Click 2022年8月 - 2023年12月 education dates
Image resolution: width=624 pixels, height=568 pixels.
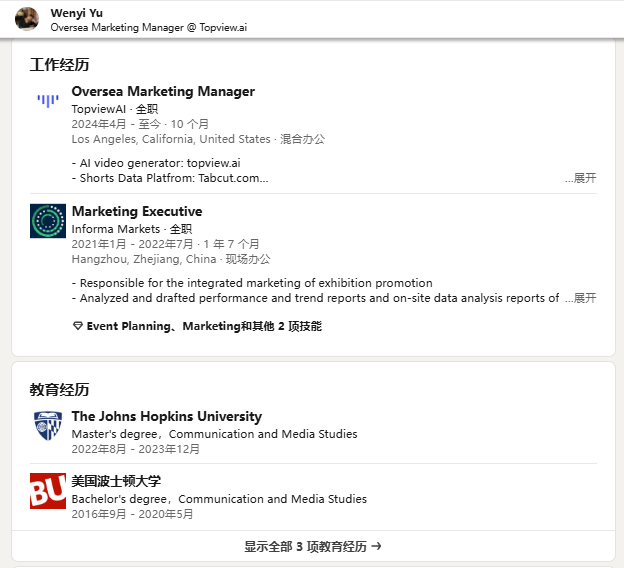coord(136,449)
